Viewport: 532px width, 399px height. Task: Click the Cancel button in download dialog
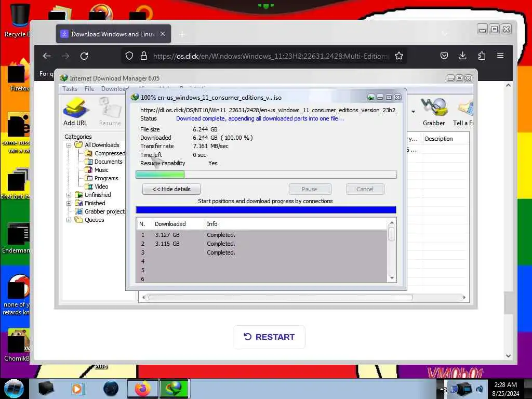point(365,189)
